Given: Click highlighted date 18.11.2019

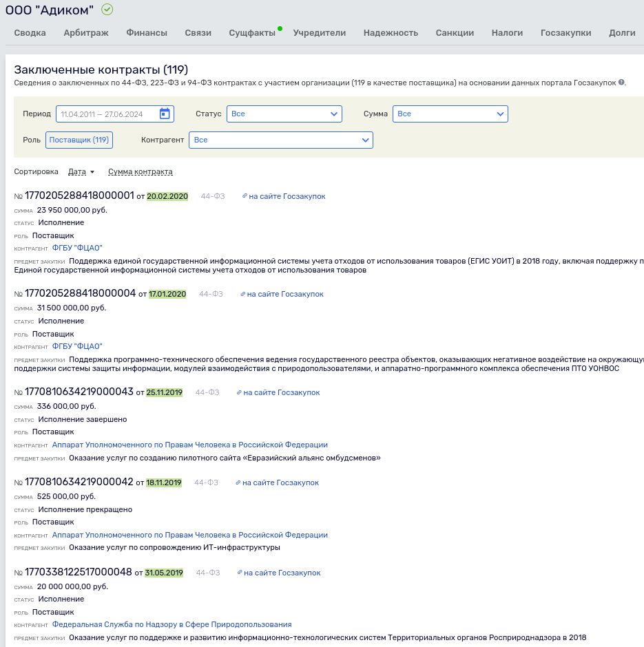Looking at the screenshot, I should coord(164,482).
